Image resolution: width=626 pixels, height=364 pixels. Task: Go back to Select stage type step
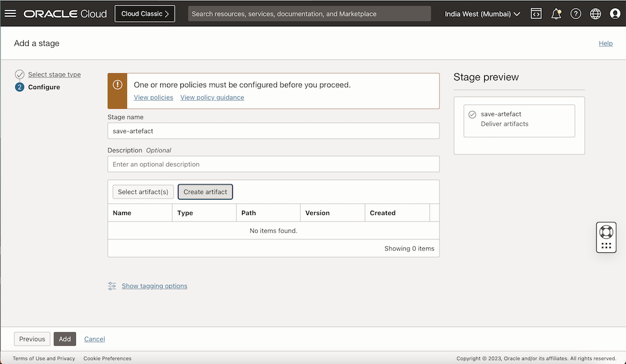point(54,75)
